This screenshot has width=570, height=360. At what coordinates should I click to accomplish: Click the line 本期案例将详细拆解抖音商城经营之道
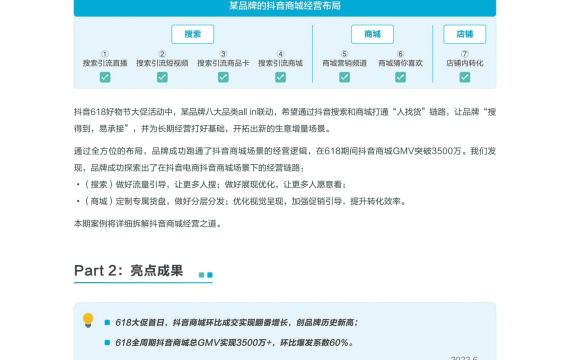[x=148, y=224]
